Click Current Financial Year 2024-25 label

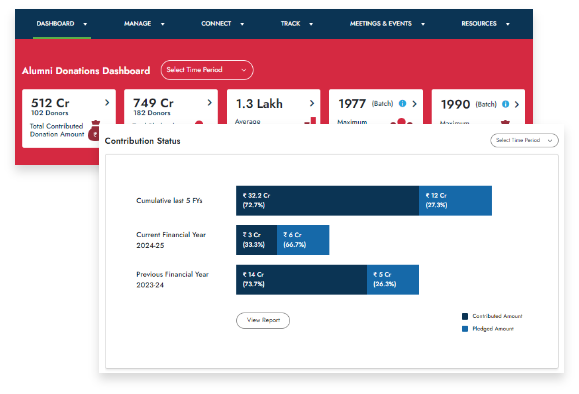point(171,240)
